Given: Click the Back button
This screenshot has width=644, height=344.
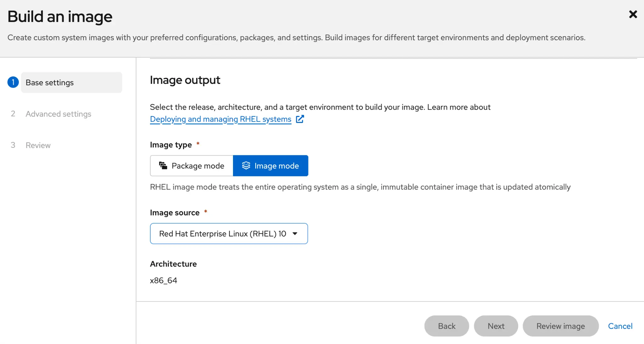Looking at the screenshot, I should point(447,326).
